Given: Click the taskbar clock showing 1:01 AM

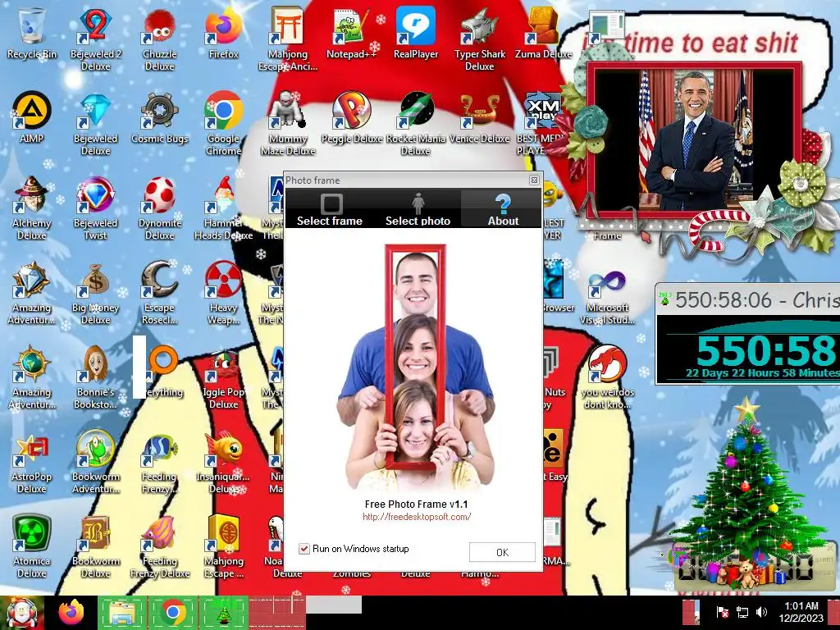Looking at the screenshot, I should 801,612.
